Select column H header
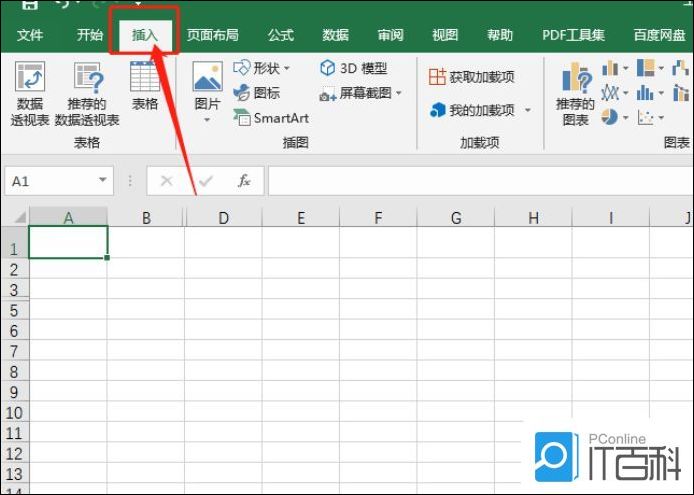Screen dimensions: 694x495 [x=533, y=217]
